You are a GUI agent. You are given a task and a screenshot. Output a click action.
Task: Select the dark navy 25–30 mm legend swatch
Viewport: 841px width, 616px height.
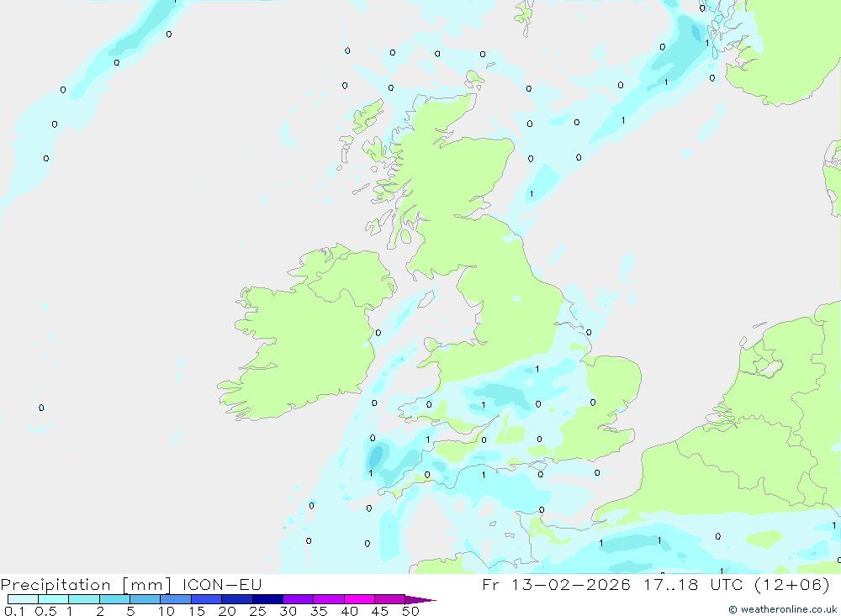pyautogui.click(x=267, y=599)
